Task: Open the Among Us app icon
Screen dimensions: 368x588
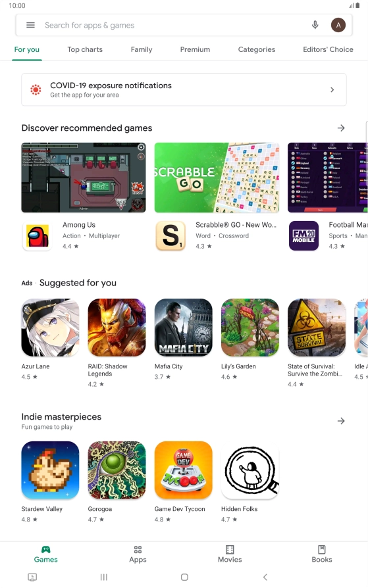Action: pyautogui.click(x=37, y=236)
